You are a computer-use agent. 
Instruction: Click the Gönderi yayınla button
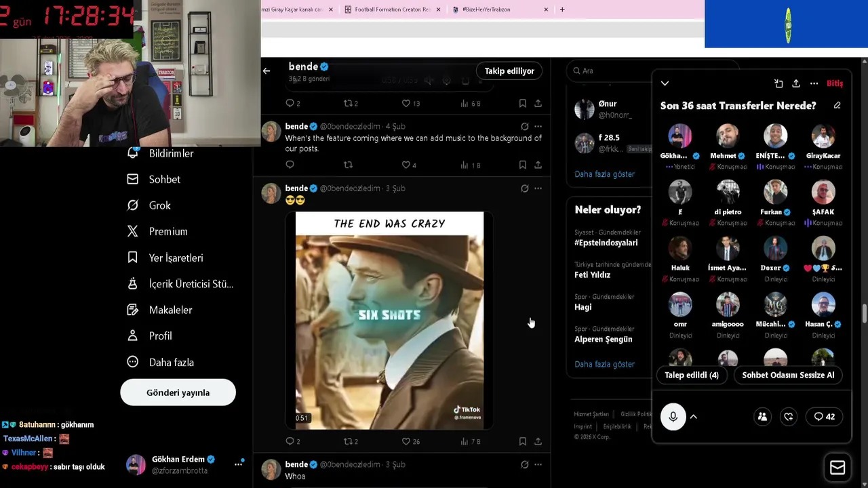178,392
